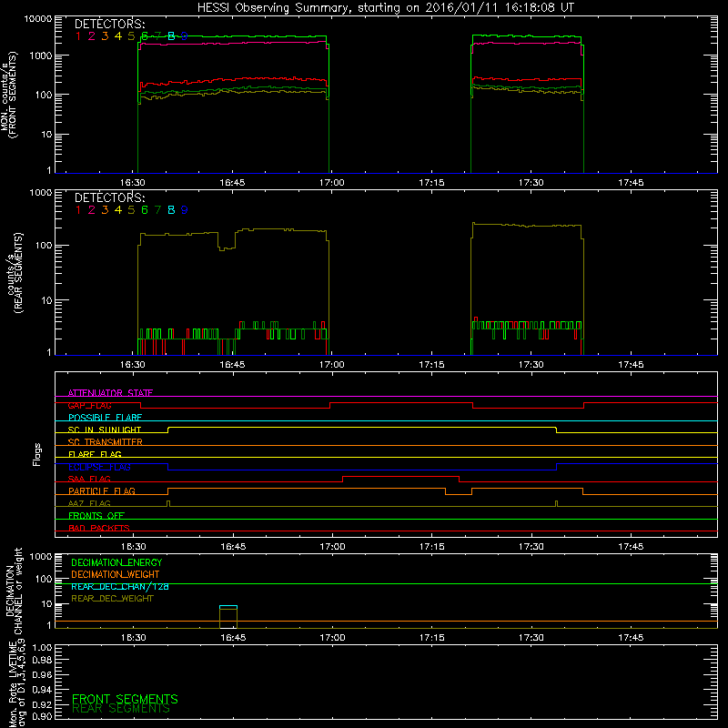Select detector number 3 in the front segments legend
Viewport: 728px width, 728px height.
pyautogui.click(x=105, y=36)
